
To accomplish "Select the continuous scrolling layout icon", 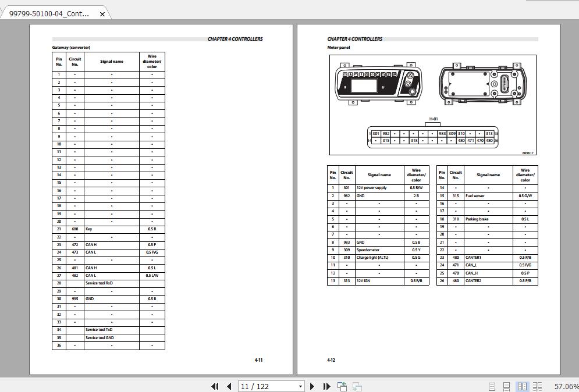I will click(x=507, y=386).
